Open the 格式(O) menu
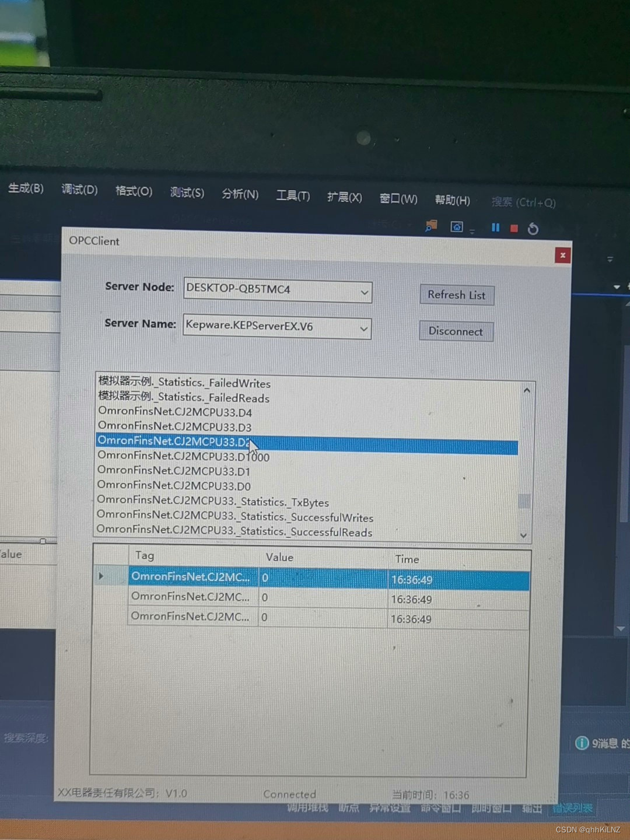The width and height of the screenshot is (630, 840). [134, 191]
